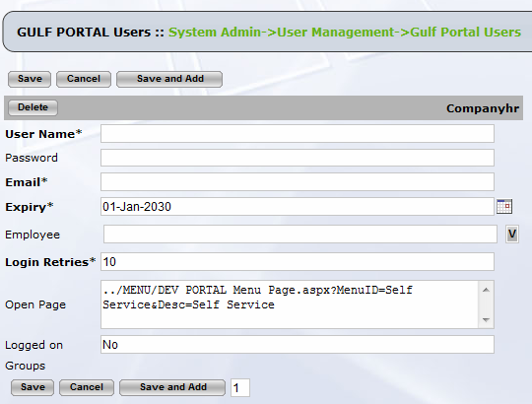Click the Employee label
Viewport: 532px width, 404px height.
point(33,235)
